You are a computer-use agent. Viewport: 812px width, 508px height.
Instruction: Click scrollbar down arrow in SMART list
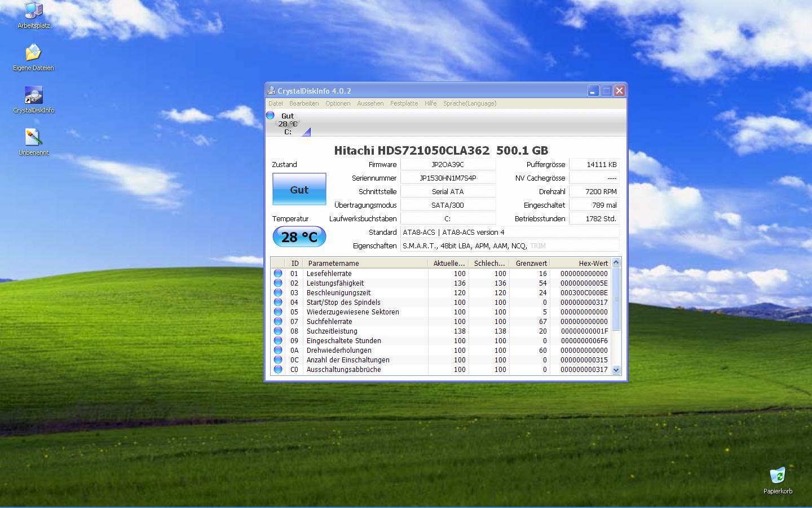pos(616,370)
